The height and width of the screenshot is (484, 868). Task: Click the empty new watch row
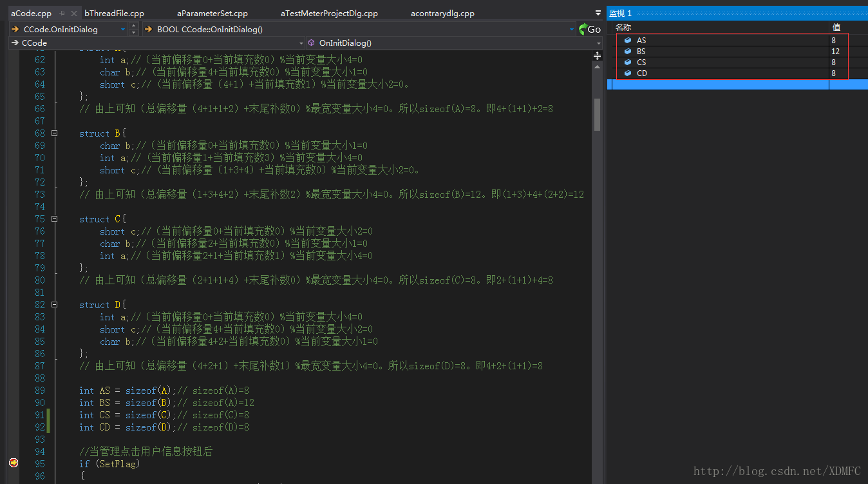737,84
